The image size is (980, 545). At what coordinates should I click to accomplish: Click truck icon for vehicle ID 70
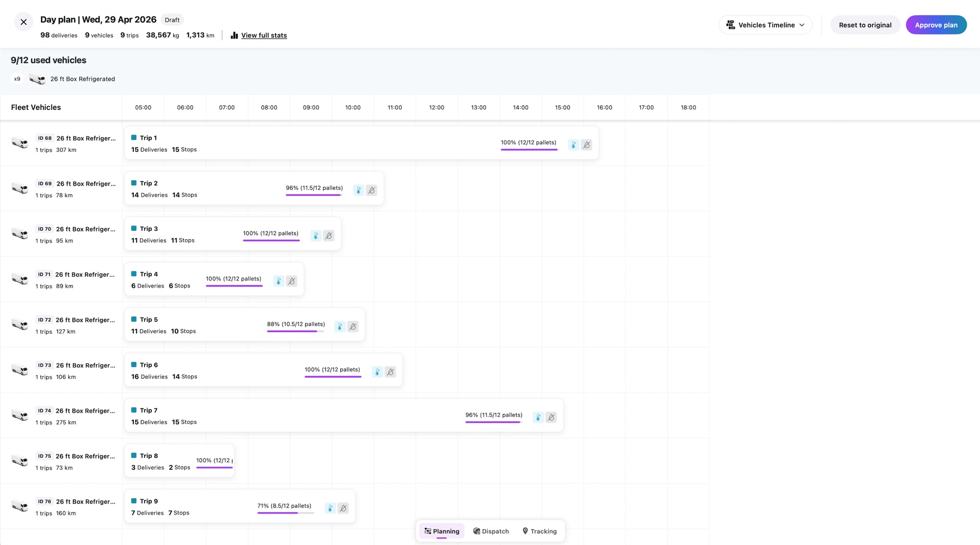20,234
